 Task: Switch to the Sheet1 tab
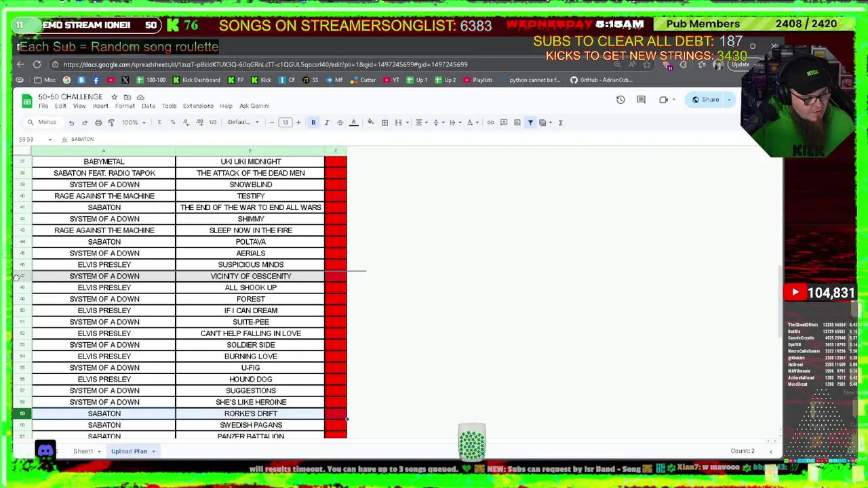point(83,451)
